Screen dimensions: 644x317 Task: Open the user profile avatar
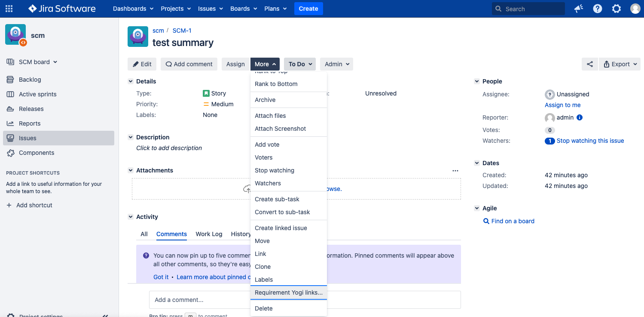pos(635,9)
